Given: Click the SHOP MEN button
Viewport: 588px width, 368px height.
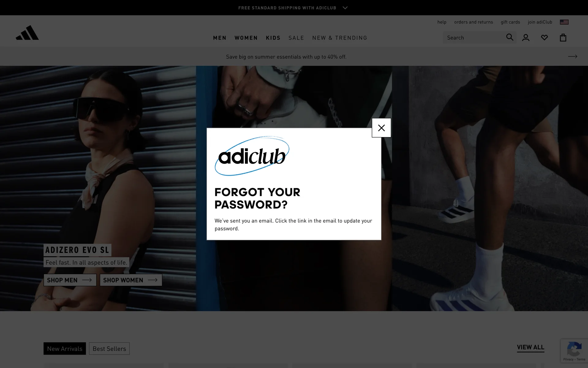Looking at the screenshot, I should 70,280.
